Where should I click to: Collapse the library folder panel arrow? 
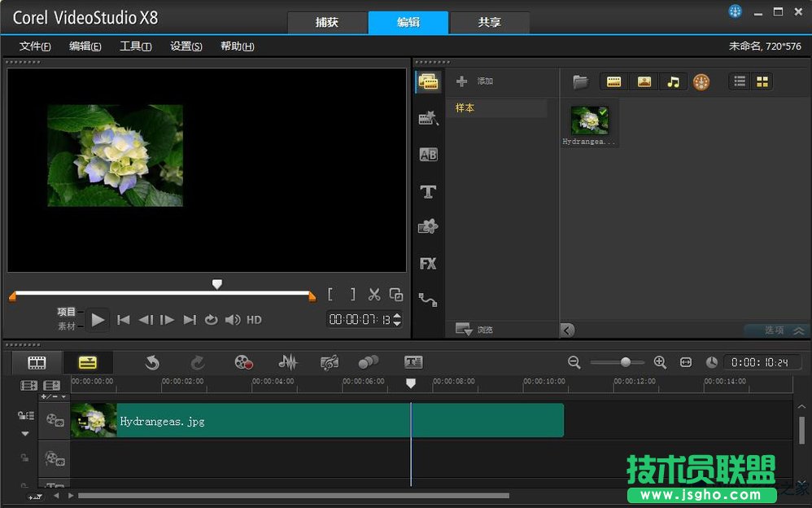click(x=568, y=330)
